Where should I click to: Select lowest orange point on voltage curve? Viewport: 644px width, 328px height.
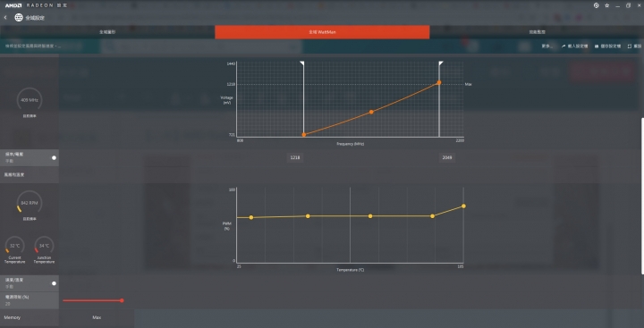click(304, 135)
